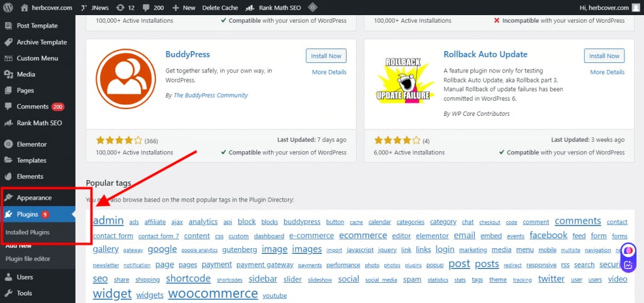Open the JNews menu in admin bar

click(x=95, y=8)
